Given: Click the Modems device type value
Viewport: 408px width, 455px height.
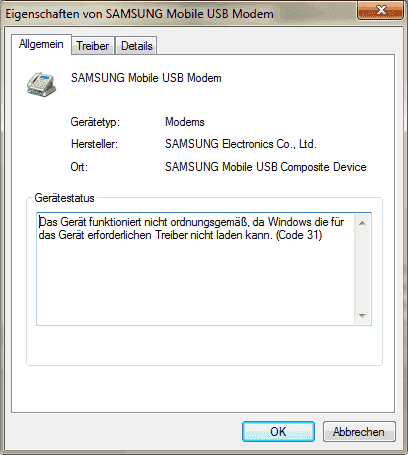Looking at the screenshot, I should pyautogui.click(x=185, y=122).
